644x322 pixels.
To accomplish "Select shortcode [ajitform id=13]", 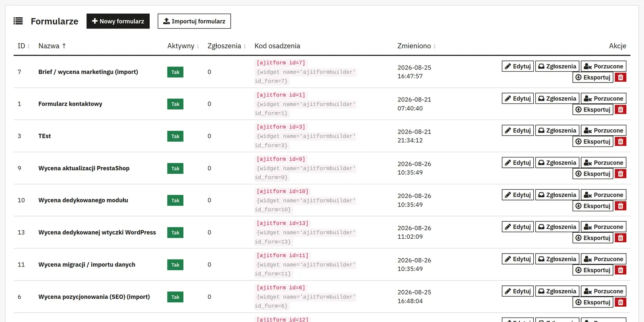I will (x=283, y=223).
